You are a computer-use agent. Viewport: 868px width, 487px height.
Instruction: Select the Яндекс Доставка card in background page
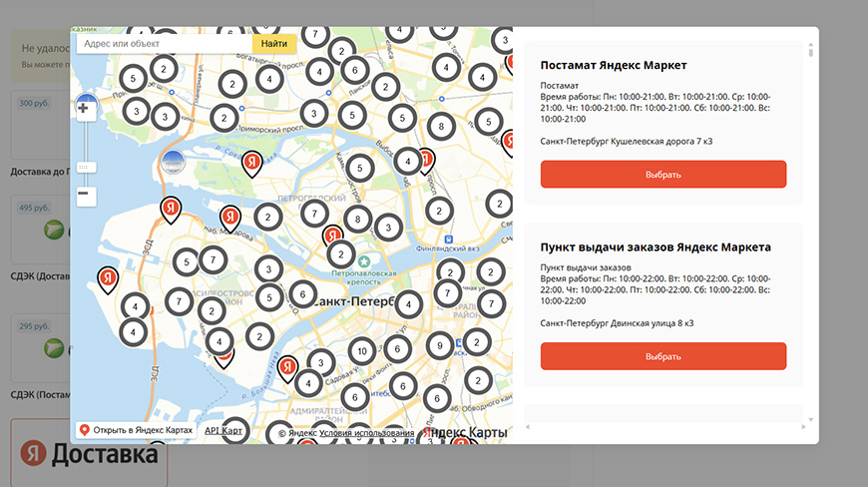[x=89, y=453]
